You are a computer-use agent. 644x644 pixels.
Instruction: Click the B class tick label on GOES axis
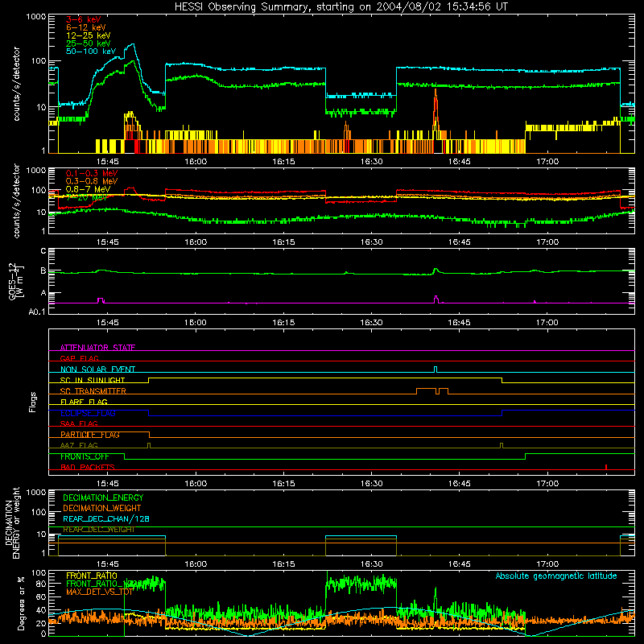(43, 270)
